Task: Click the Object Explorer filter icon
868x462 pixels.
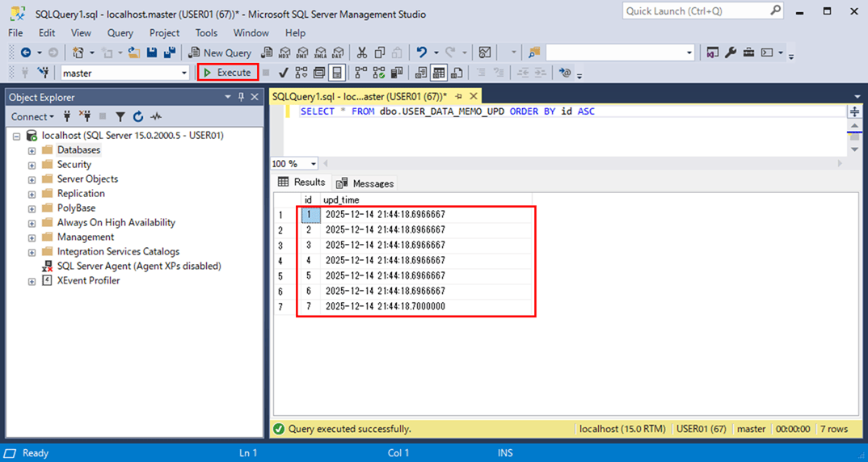Action: 120,116
